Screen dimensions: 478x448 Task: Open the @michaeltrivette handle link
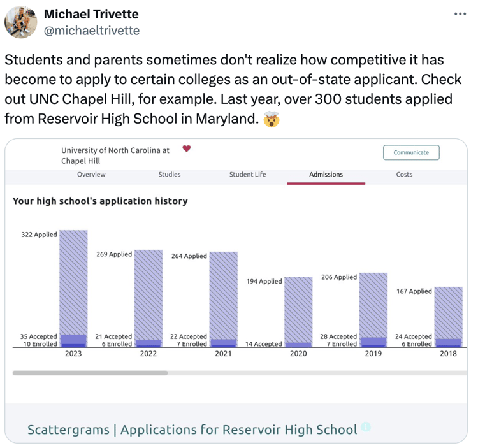coord(91,31)
